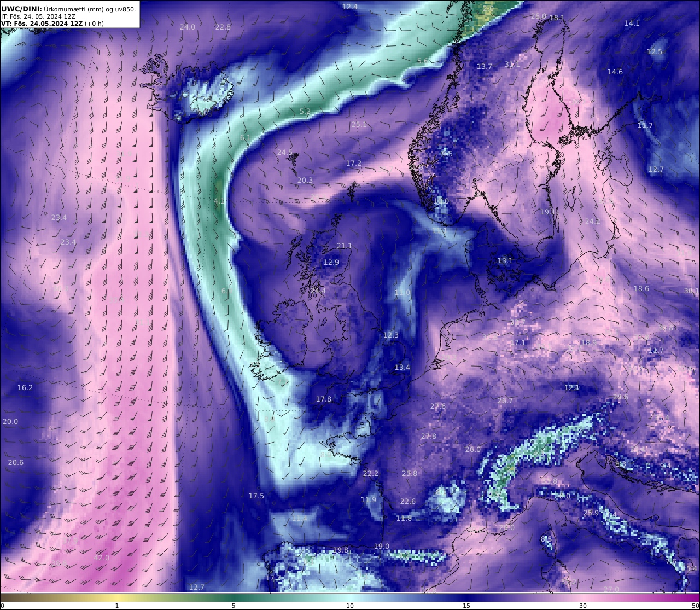This screenshot has width=700, height=610.
Task: Click the 19.0 value label
Action: [x=382, y=546]
